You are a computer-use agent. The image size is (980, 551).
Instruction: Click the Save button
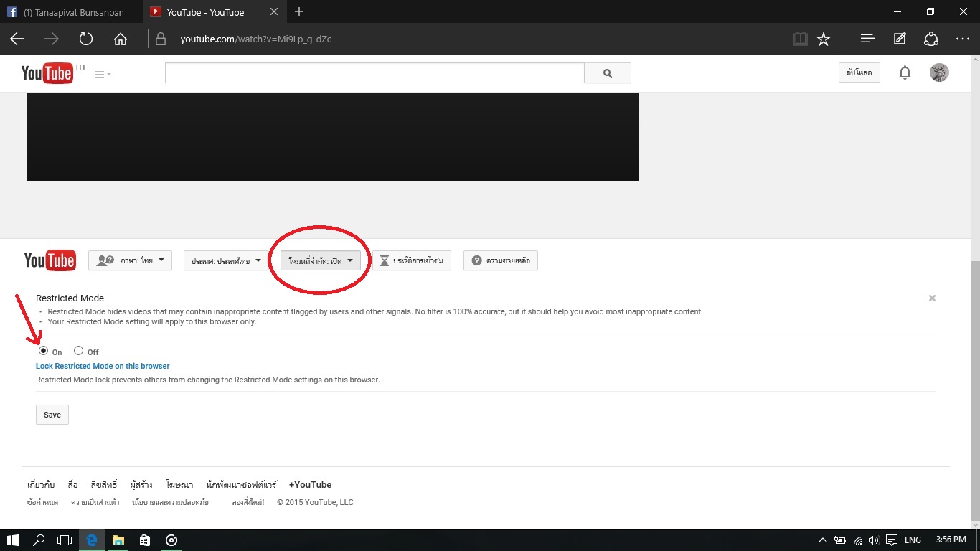pos(52,415)
